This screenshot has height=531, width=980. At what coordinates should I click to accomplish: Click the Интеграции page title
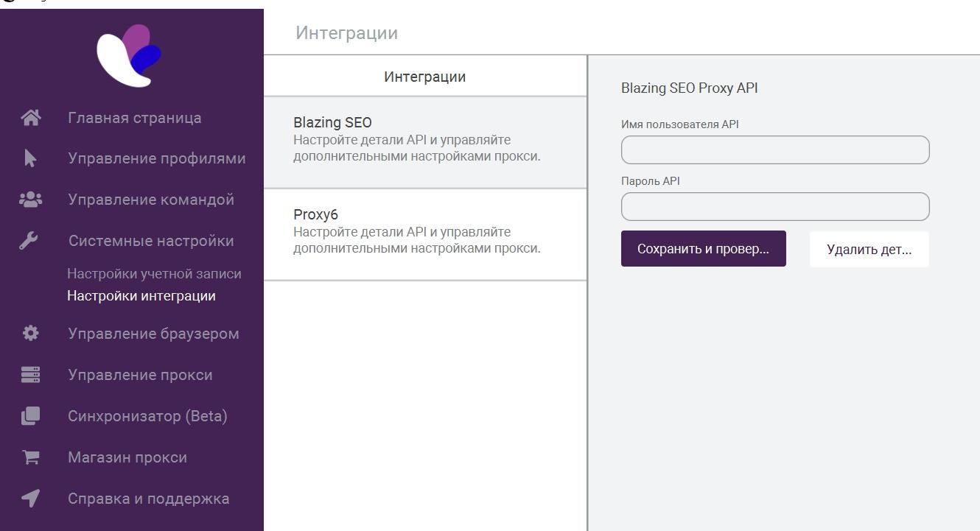point(346,33)
